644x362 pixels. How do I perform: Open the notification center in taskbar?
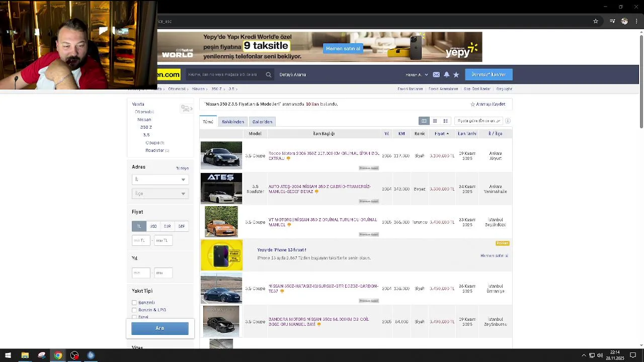click(633, 355)
